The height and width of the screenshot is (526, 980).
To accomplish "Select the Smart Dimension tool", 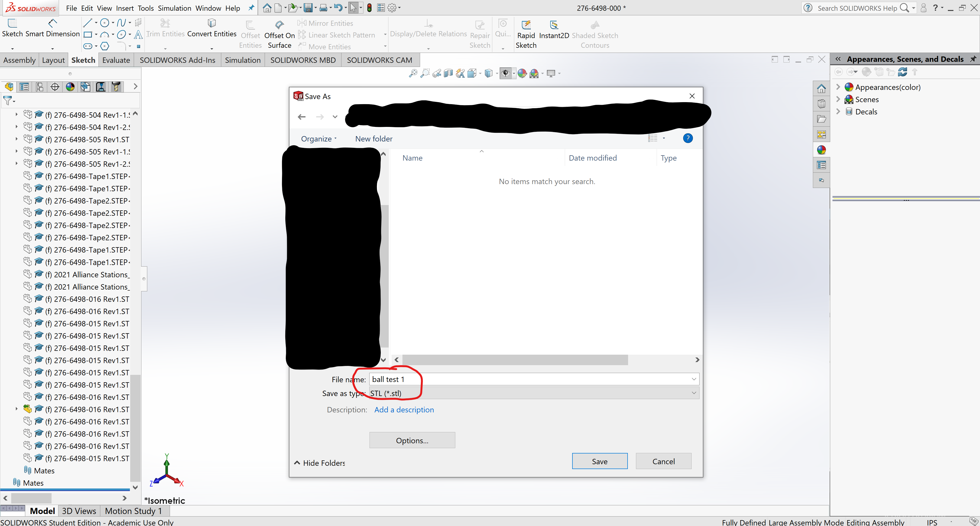I will coord(53,29).
